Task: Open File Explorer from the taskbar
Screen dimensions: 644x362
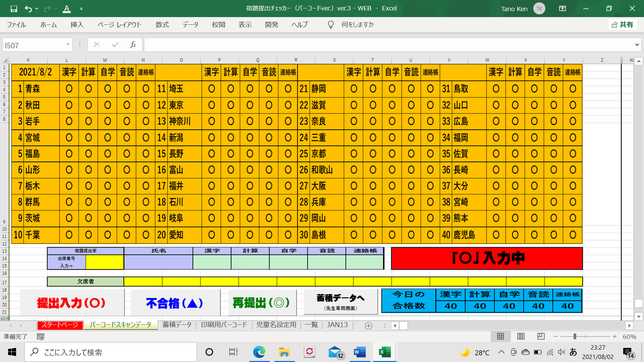Action: (x=284, y=352)
